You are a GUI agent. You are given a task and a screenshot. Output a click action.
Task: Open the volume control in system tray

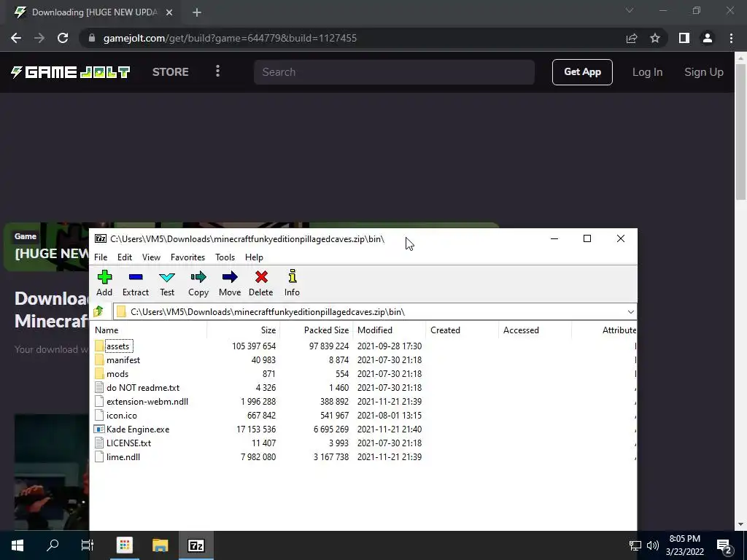pyautogui.click(x=653, y=545)
